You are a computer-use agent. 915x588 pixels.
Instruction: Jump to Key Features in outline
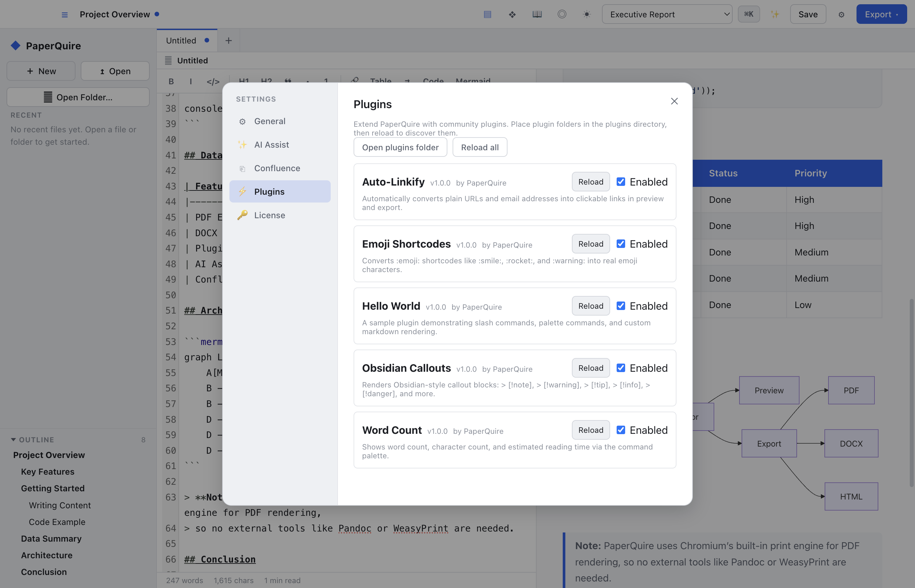click(x=48, y=472)
